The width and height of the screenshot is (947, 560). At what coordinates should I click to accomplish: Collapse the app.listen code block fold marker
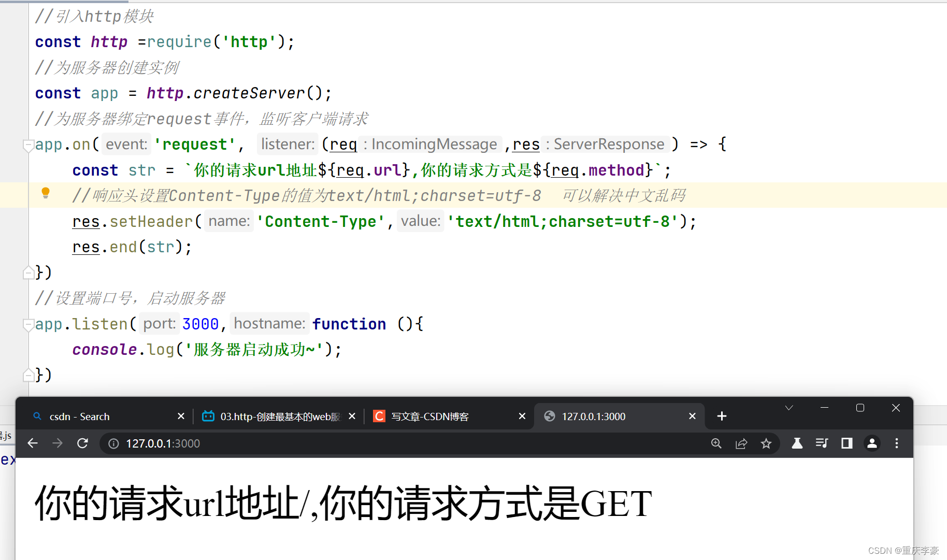tap(28, 325)
